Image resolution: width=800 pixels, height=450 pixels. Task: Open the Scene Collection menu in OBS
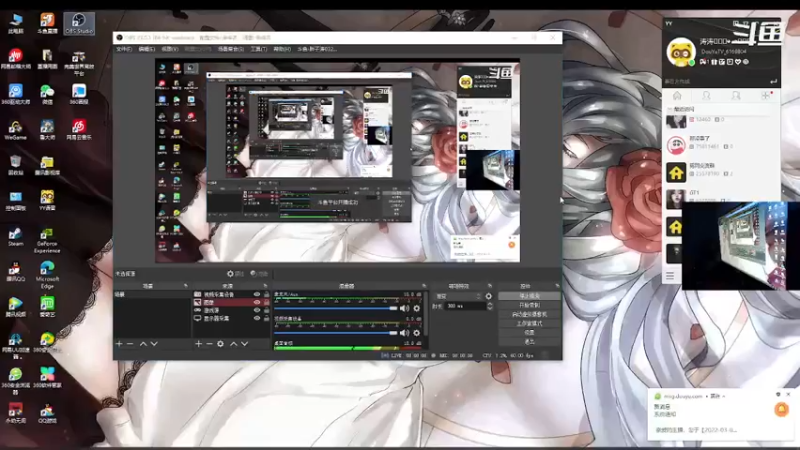[x=231, y=49]
